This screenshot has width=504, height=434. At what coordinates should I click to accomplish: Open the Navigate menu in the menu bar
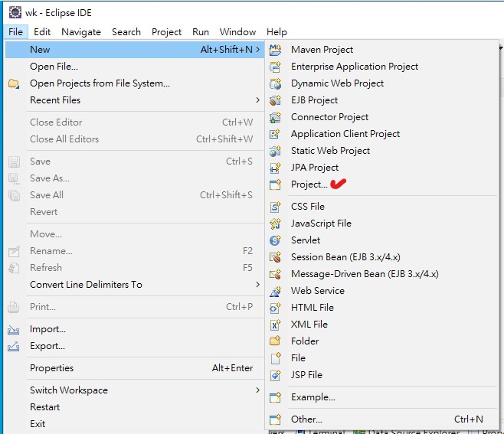click(x=81, y=32)
